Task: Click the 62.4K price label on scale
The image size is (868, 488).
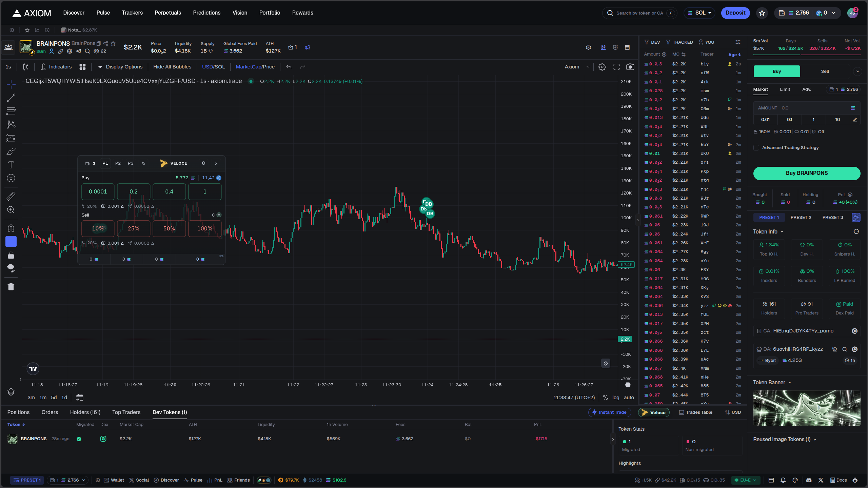Action: click(x=626, y=264)
